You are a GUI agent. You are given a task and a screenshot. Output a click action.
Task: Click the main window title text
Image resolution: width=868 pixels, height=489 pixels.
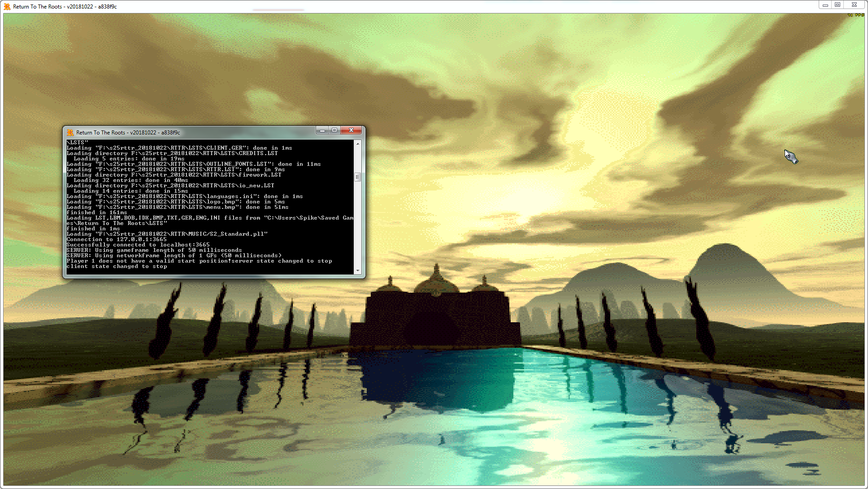click(x=65, y=7)
